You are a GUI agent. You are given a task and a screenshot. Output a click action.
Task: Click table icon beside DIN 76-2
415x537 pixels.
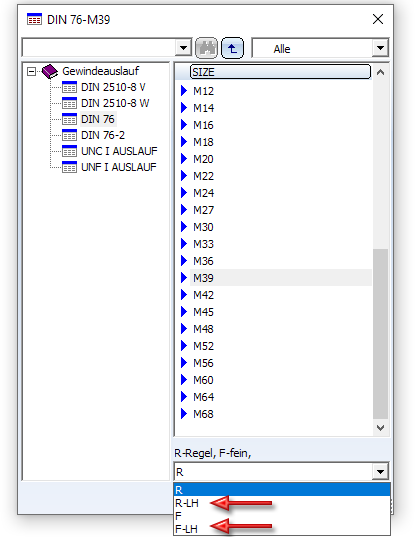pyautogui.click(x=69, y=135)
